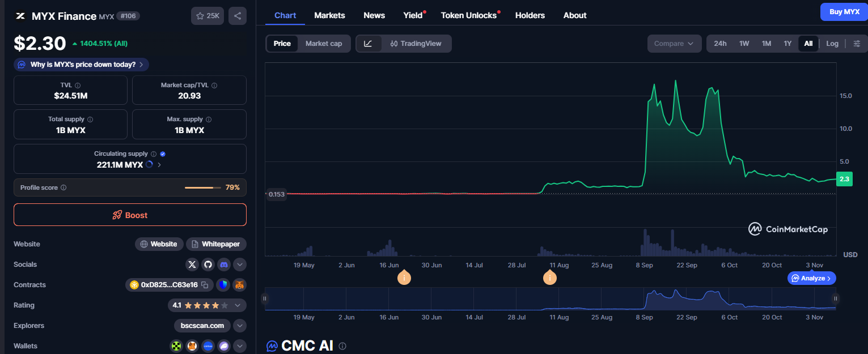868x354 pixels.
Task: Open the Markets tab
Action: click(329, 15)
